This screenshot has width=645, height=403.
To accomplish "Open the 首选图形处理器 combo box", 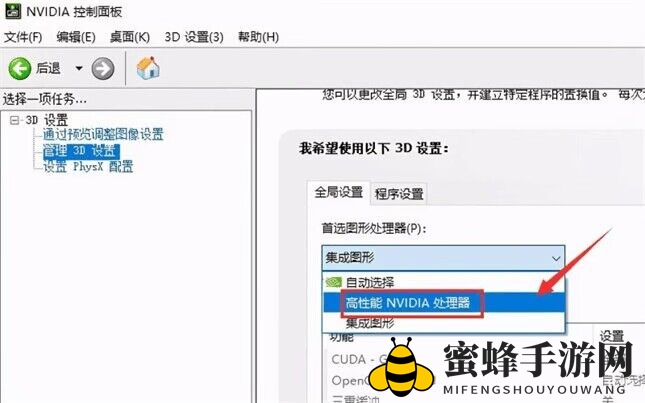I will tap(443, 258).
